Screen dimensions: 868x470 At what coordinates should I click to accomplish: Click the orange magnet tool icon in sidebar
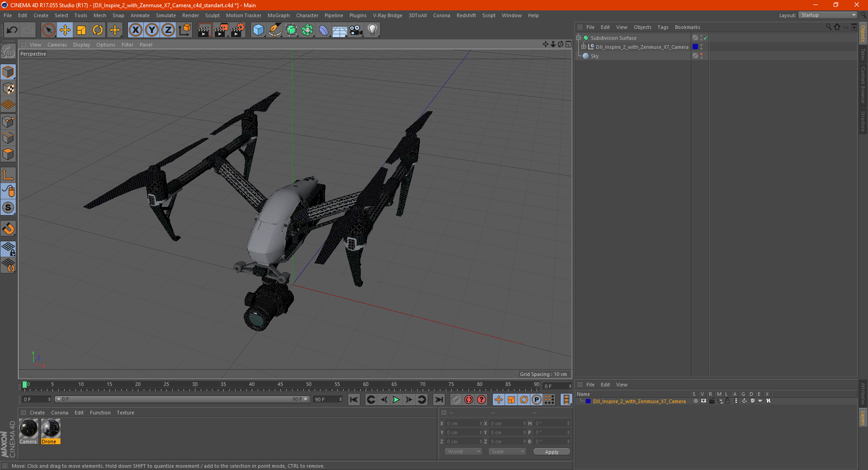[x=8, y=229]
